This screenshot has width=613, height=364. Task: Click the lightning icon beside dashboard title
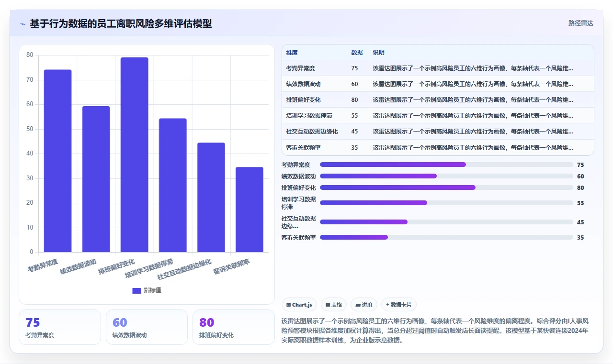(23, 24)
